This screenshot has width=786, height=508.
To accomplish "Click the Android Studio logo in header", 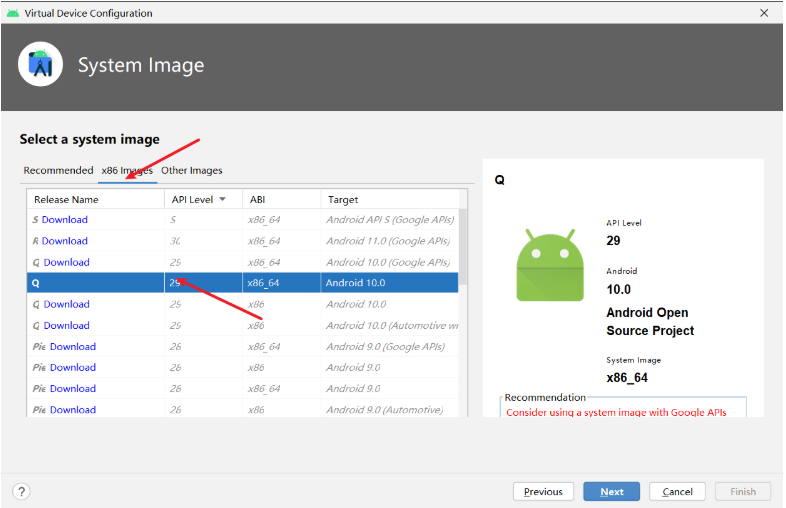I will point(41,64).
